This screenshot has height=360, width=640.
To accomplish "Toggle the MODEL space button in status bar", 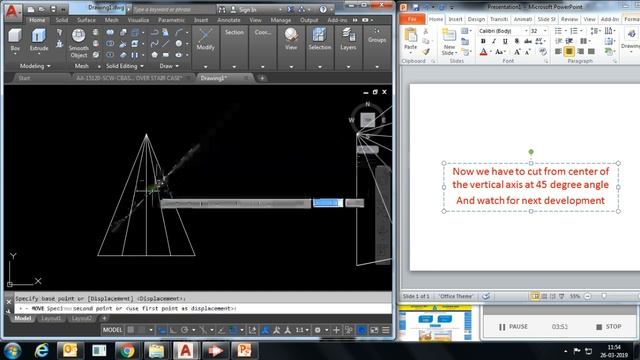I will coord(112,330).
